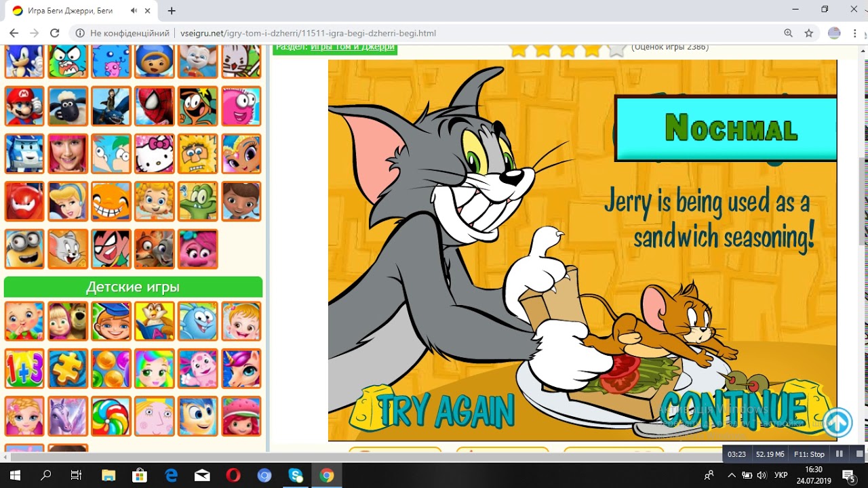This screenshot has height=488, width=868.
Task: Open the Chrome profile avatar
Action: (x=834, y=33)
